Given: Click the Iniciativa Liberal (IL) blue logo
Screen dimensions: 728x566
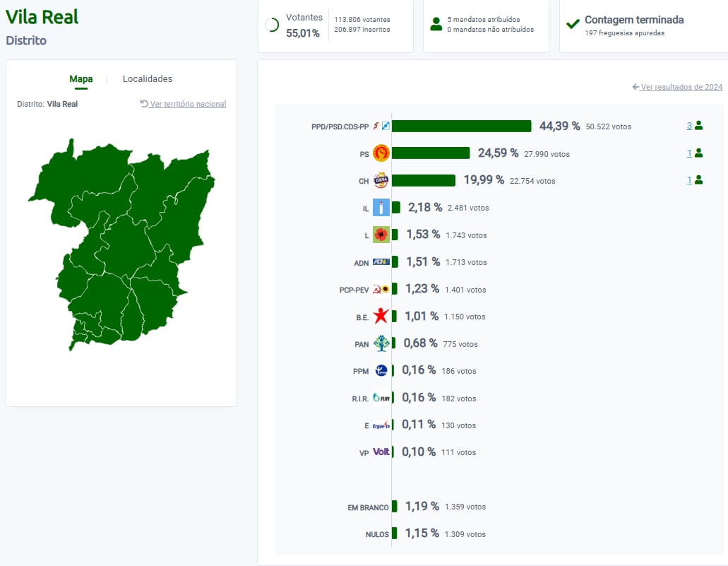Looking at the screenshot, I should [x=381, y=208].
